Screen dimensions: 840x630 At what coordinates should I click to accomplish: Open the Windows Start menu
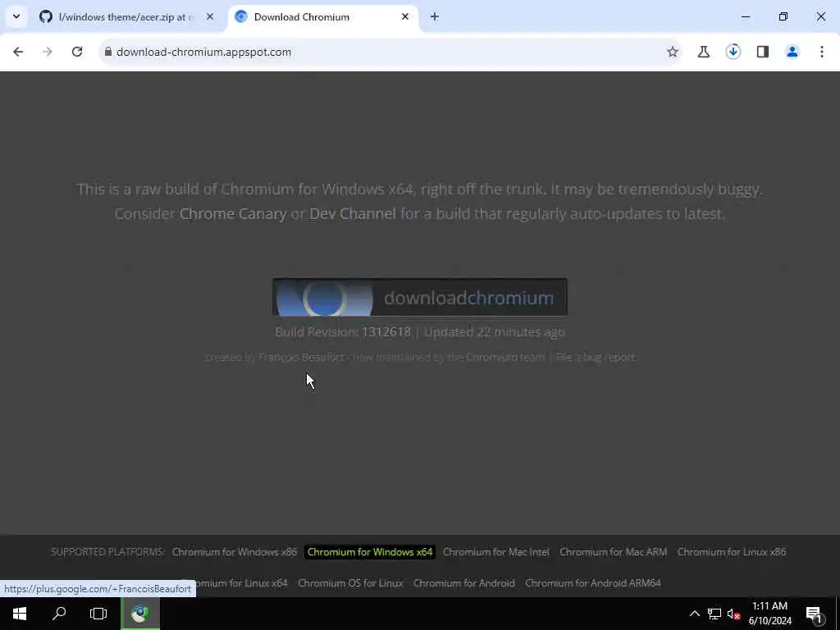click(20, 614)
